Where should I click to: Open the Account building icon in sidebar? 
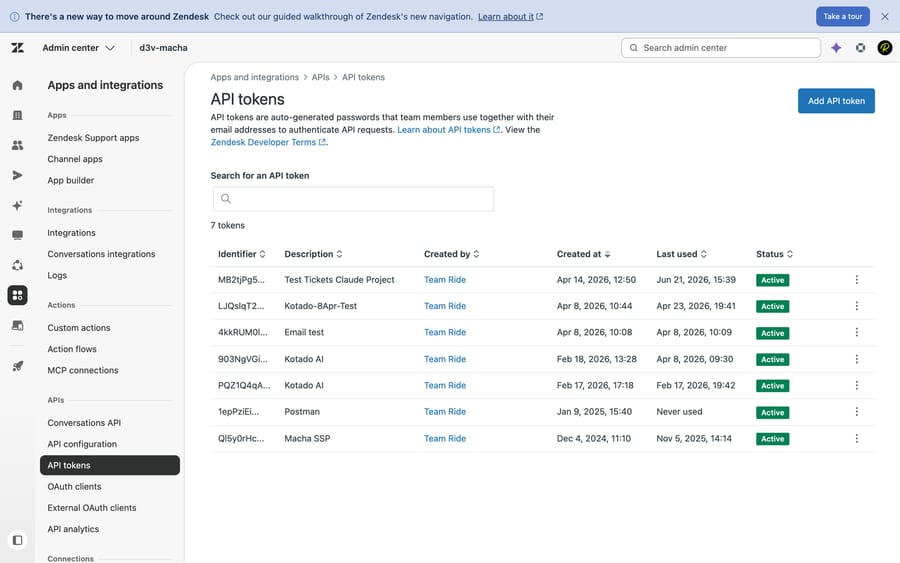point(18,115)
